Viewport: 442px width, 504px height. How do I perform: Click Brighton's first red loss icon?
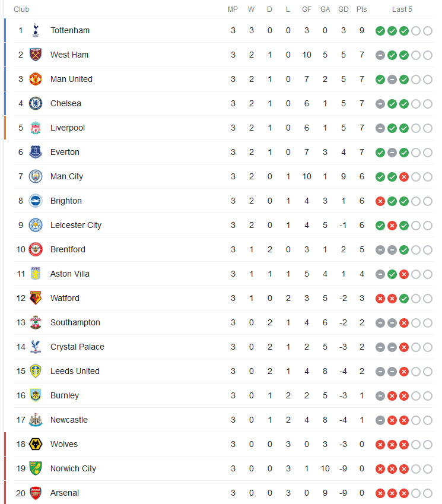[380, 201]
